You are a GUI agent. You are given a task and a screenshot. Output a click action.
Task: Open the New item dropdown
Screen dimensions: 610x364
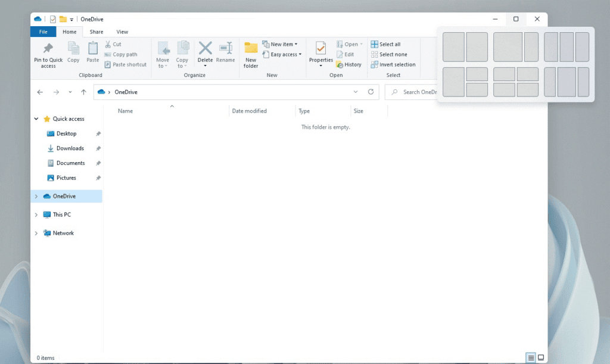pos(280,44)
